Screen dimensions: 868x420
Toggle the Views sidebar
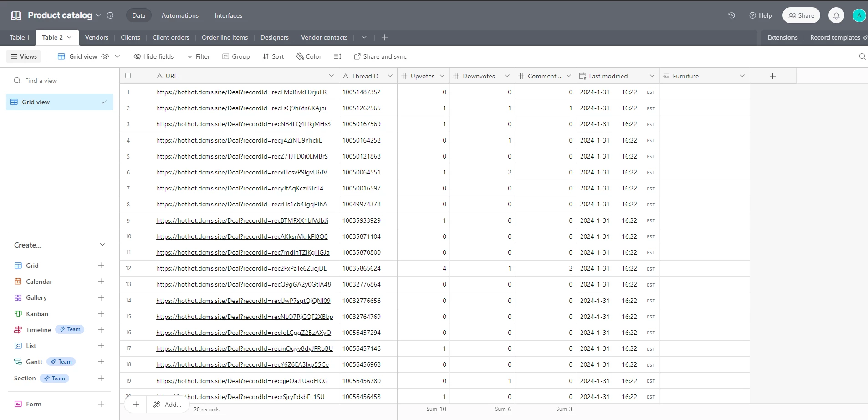[x=24, y=56]
